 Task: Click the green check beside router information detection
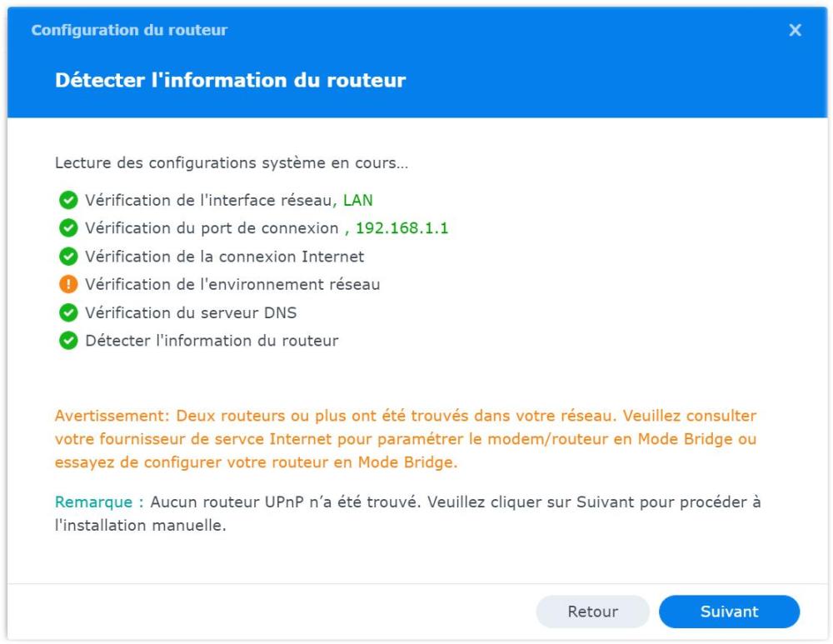pos(68,341)
